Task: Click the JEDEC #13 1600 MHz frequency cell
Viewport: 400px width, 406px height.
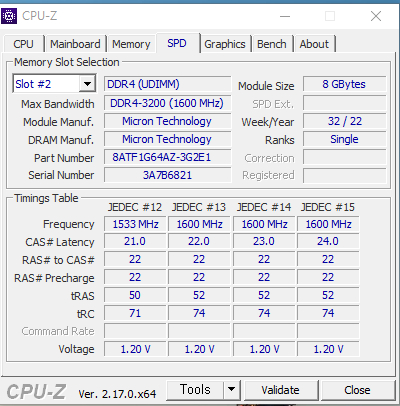Action: 199,224
